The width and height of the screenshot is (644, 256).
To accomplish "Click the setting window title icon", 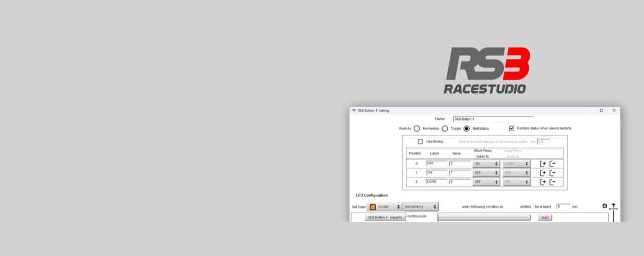I will (x=353, y=111).
